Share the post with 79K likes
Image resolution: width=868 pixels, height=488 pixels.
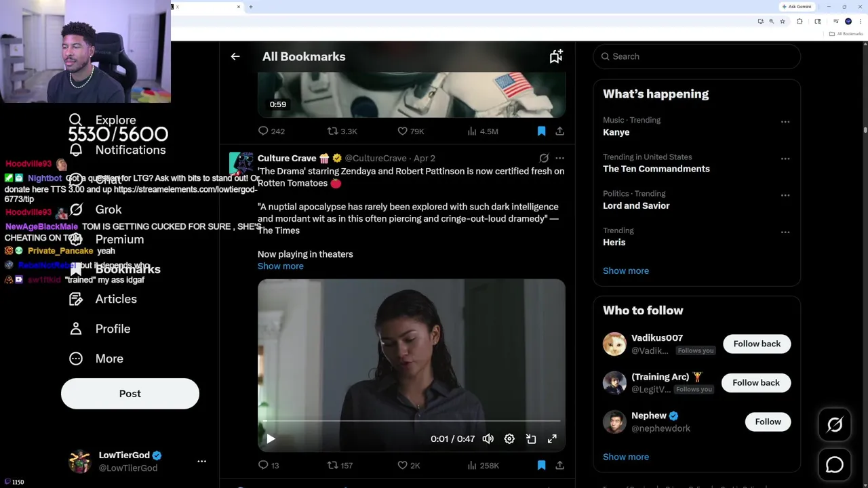pyautogui.click(x=559, y=131)
